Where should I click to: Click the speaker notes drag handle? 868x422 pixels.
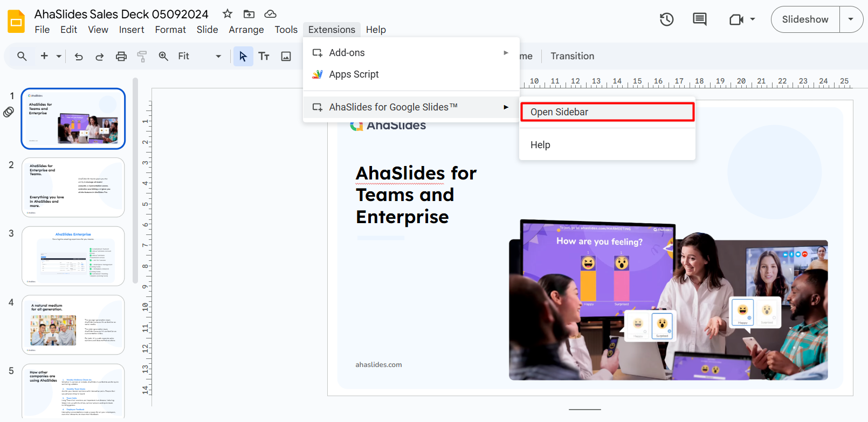(x=585, y=410)
